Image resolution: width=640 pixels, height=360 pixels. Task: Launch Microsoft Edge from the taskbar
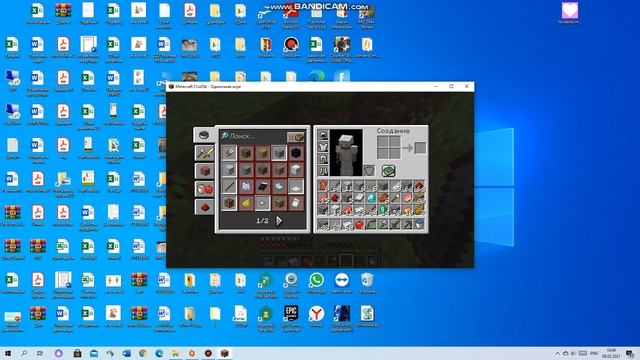(x=159, y=353)
